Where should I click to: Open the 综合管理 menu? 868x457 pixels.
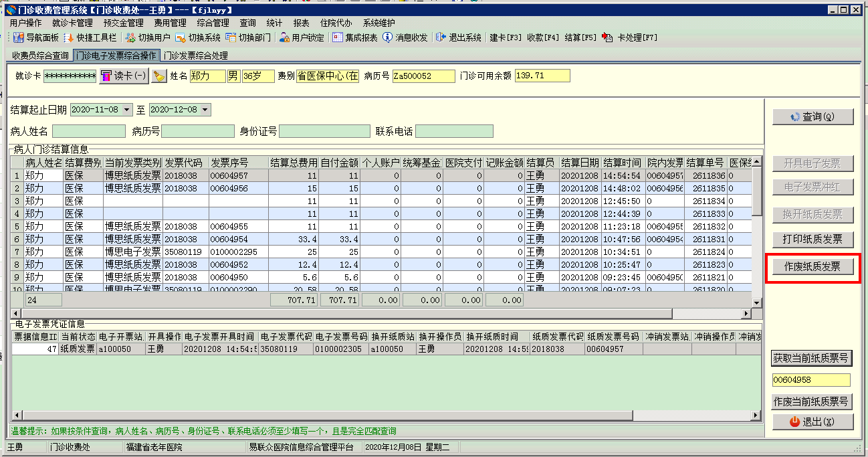tap(213, 23)
